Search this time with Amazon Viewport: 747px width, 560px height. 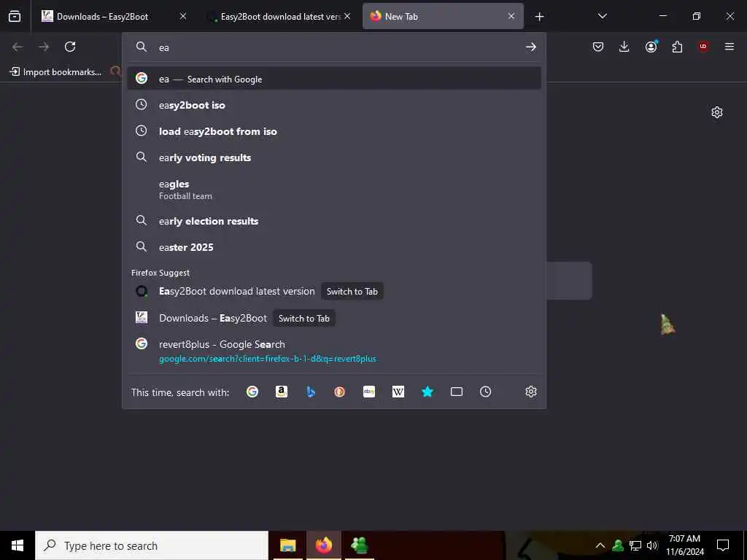click(x=282, y=392)
